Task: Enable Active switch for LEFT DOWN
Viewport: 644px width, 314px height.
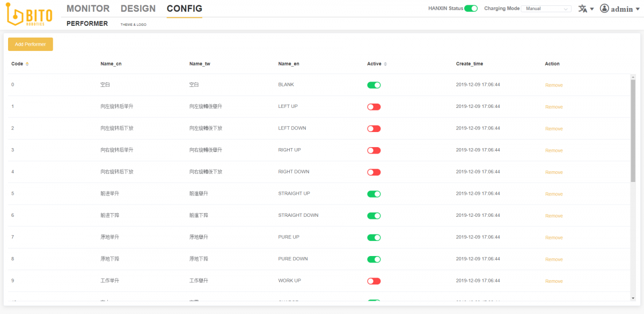Action: point(374,128)
